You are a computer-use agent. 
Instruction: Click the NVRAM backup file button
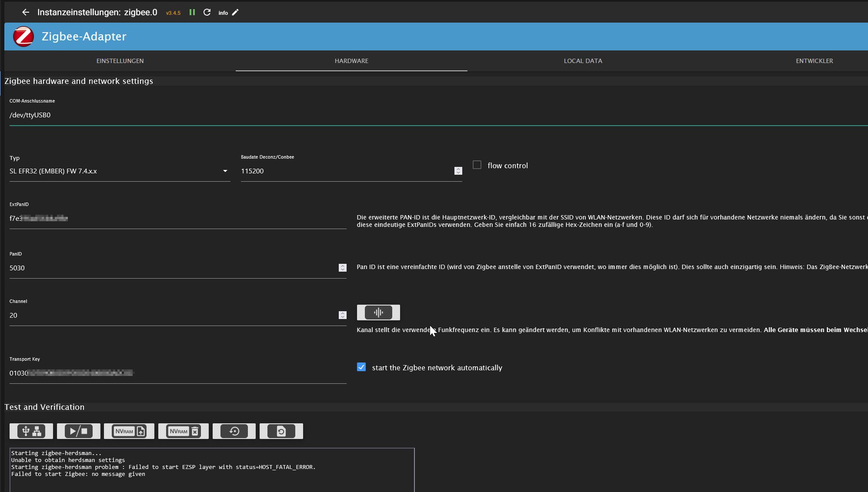coord(129,431)
